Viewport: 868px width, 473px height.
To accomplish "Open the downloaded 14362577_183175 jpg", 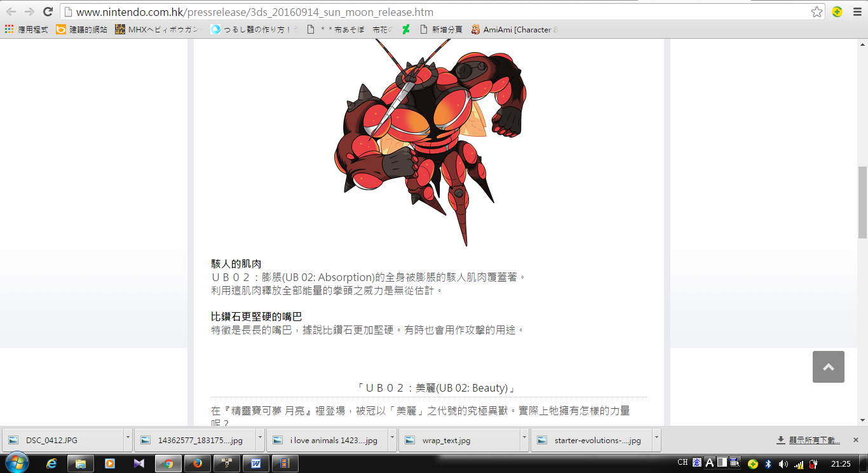I will (x=194, y=440).
